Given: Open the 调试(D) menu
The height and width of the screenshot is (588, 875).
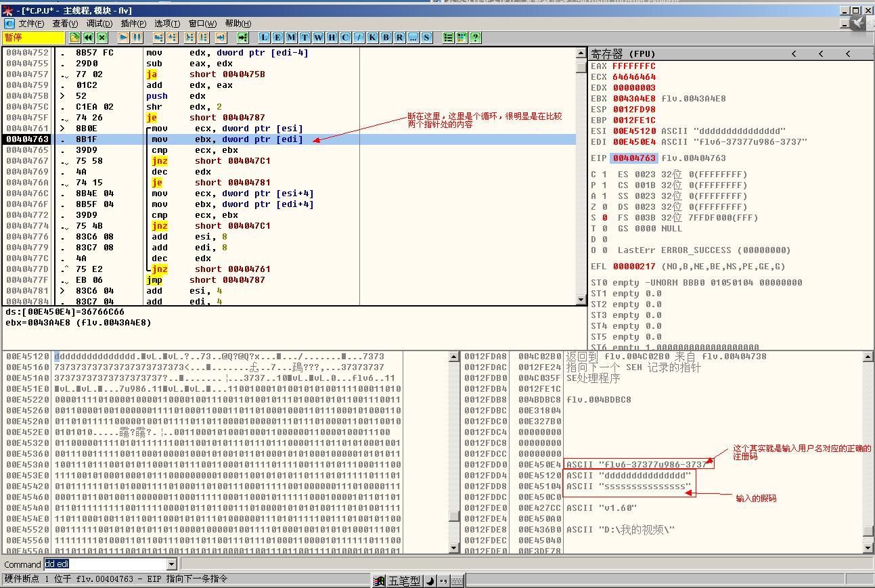Looking at the screenshot, I should coord(99,24).
